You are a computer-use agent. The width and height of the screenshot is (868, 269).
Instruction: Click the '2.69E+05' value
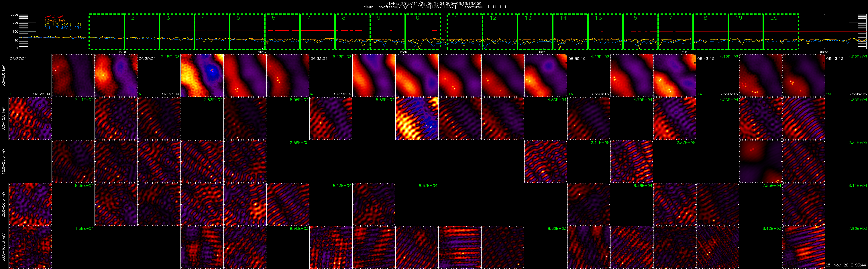pos(299,143)
